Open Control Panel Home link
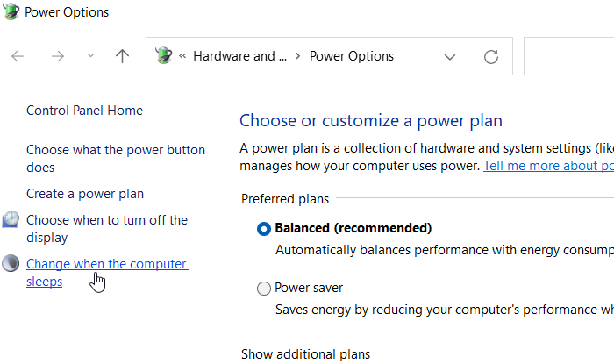This screenshot has height=364, width=614. 84,111
